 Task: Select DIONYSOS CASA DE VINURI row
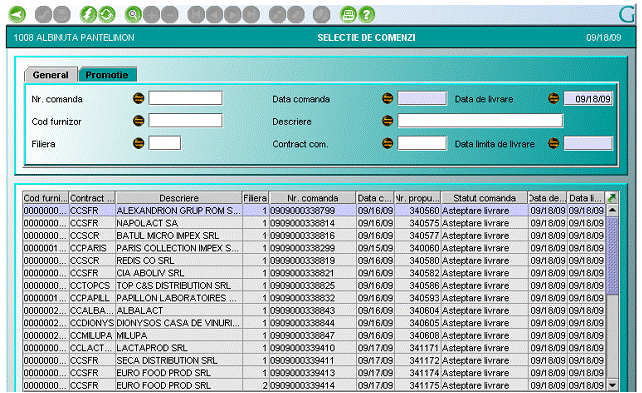point(314,323)
